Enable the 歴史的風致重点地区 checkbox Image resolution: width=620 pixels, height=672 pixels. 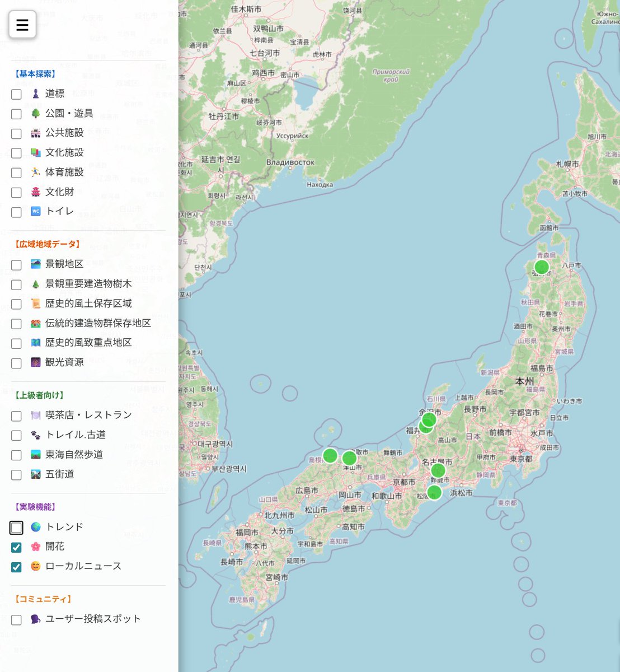point(16,343)
